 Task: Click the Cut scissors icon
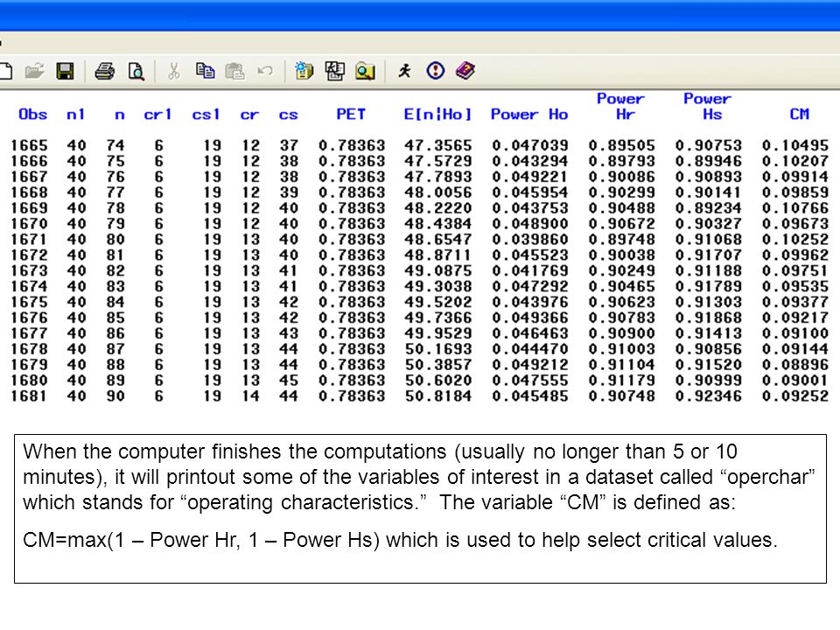173,71
